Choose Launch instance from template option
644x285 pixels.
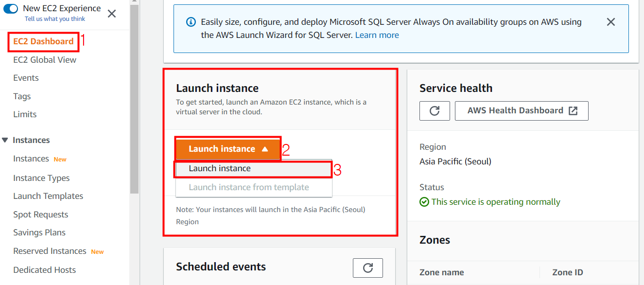click(254, 187)
